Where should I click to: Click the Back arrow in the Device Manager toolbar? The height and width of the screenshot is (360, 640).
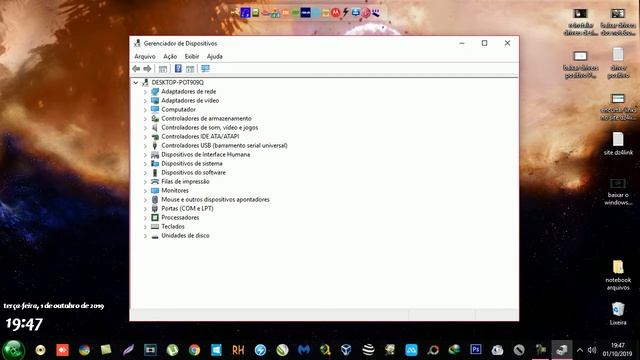(136, 69)
